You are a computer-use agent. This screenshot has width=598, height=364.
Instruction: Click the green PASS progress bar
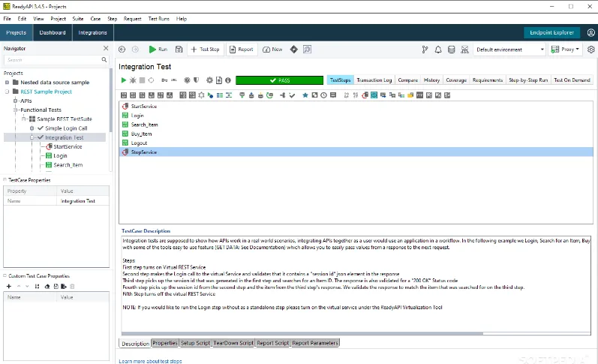280,80
